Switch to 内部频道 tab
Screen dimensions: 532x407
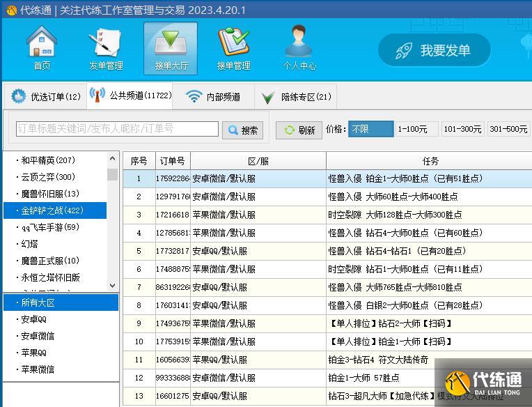pos(214,97)
